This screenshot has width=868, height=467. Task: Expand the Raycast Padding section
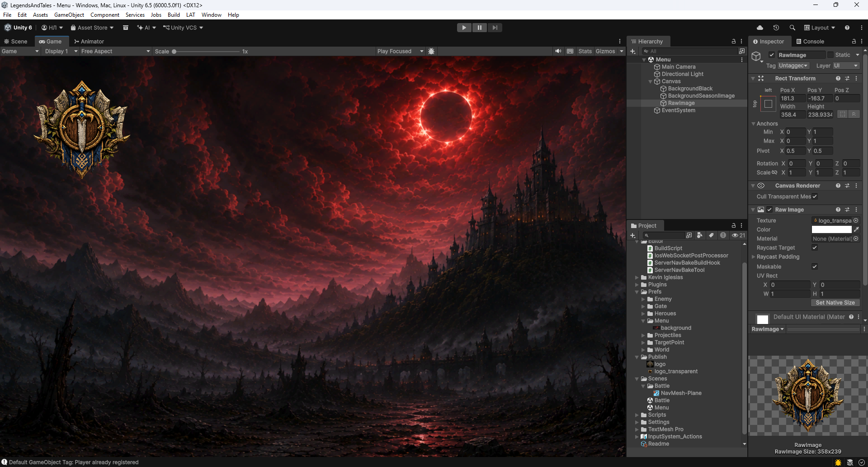coord(754,257)
